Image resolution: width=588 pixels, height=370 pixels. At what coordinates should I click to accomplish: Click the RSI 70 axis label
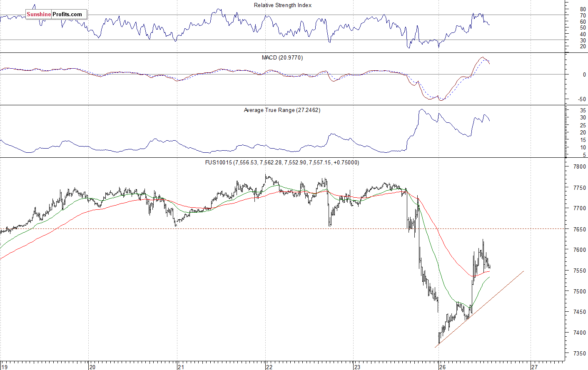tap(583, 15)
